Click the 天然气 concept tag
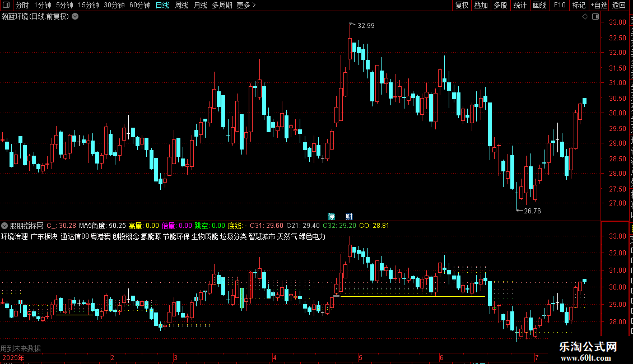Viewport: 633px width, 364px height. (287, 236)
